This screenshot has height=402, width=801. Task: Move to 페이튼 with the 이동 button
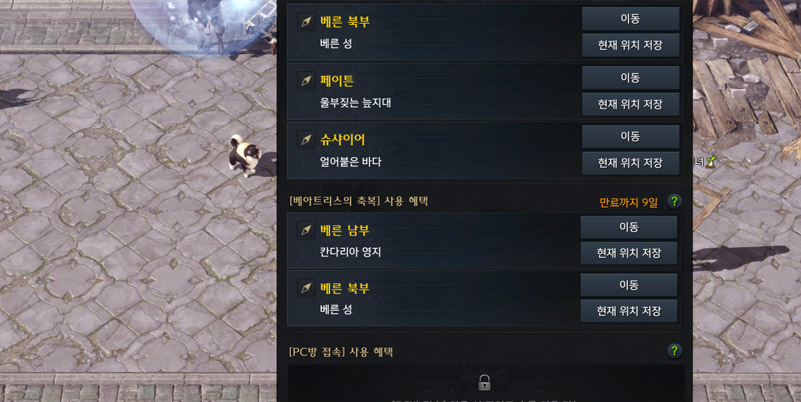click(630, 78)
